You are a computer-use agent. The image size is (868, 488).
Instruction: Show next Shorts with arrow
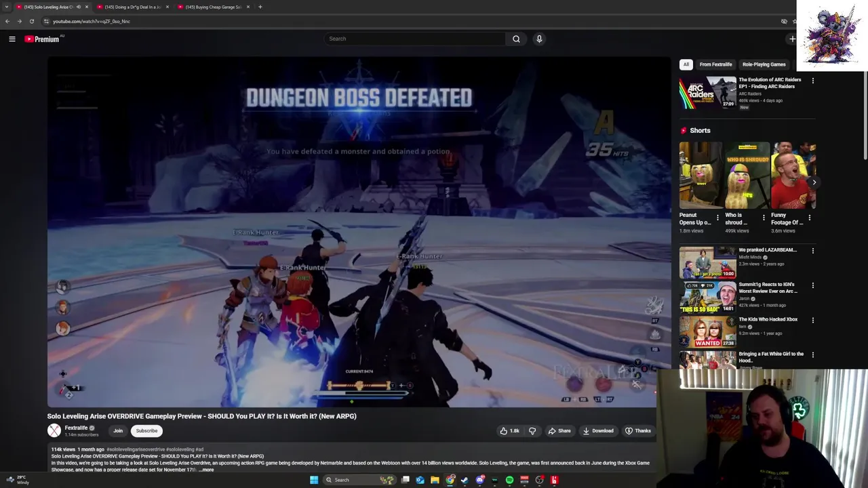click(x=814, y=182)
